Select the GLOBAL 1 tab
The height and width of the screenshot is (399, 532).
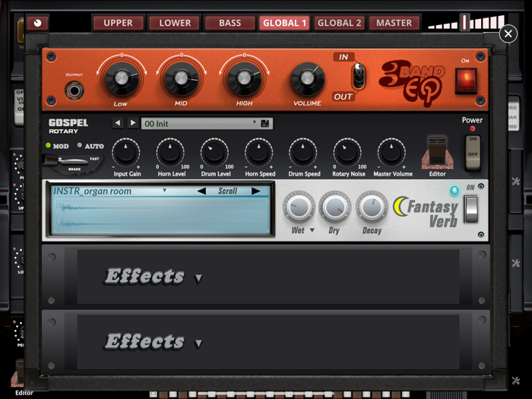284,23
